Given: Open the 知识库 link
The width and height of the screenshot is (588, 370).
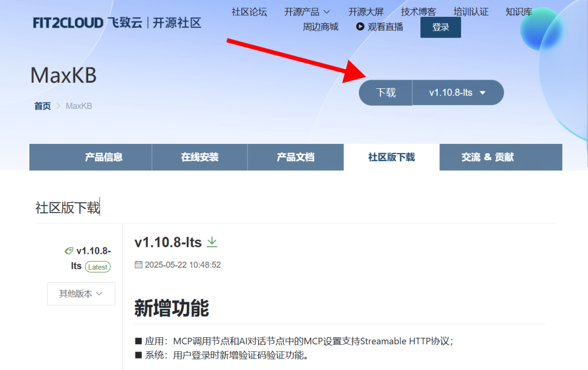Looking at the screenshot, I should [x=519, y=12].
